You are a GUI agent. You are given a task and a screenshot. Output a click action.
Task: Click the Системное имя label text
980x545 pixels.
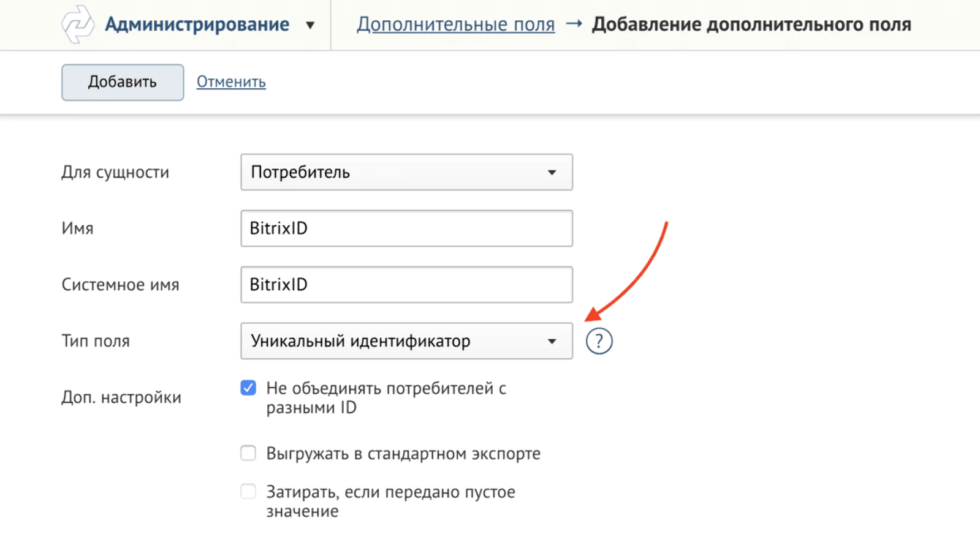click(120, 285)
